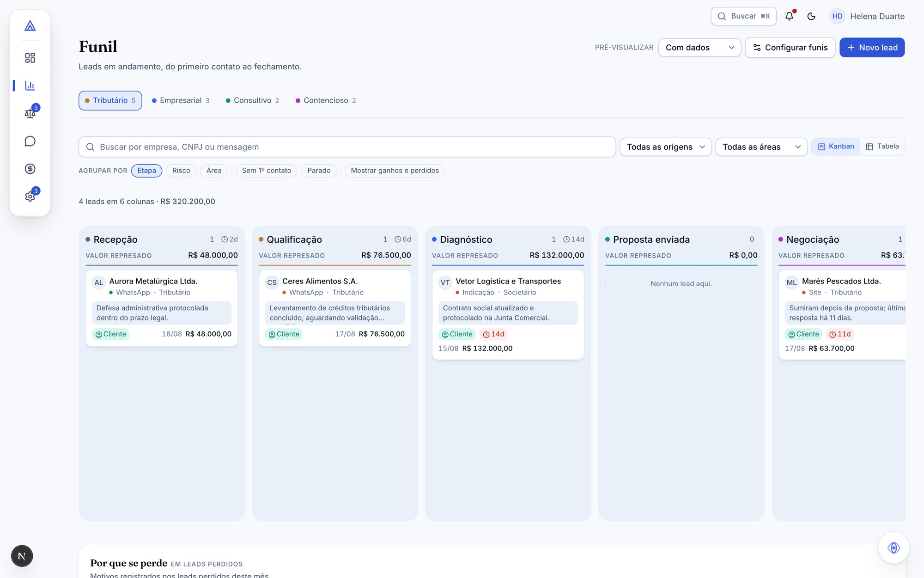Toggle Mostrar ganhos e perdidos
924x578 pixels.
coord(395,171)
